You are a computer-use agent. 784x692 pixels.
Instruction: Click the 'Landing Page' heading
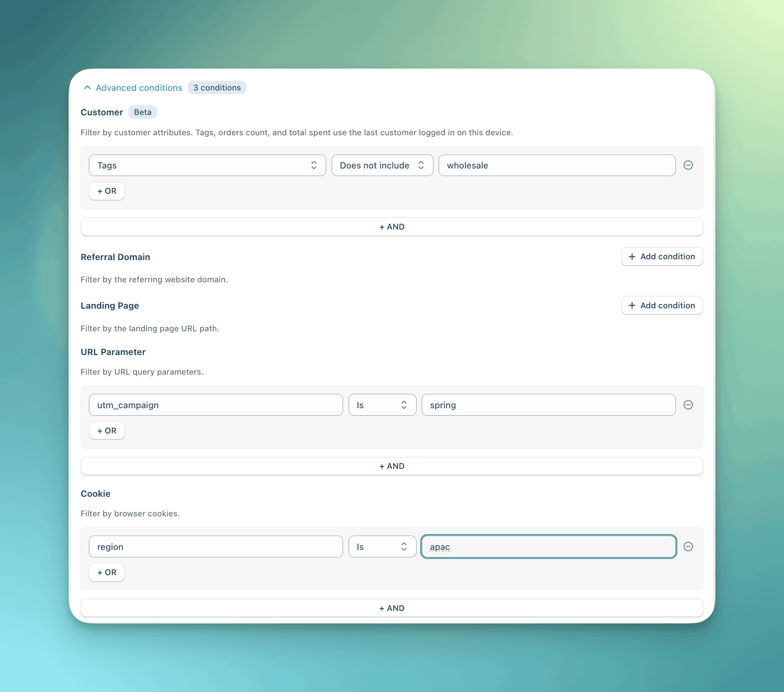click(110, 306)
